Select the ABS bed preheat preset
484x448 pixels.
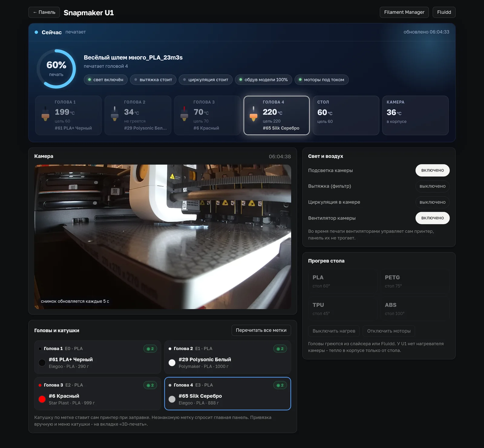click(415, 309)
